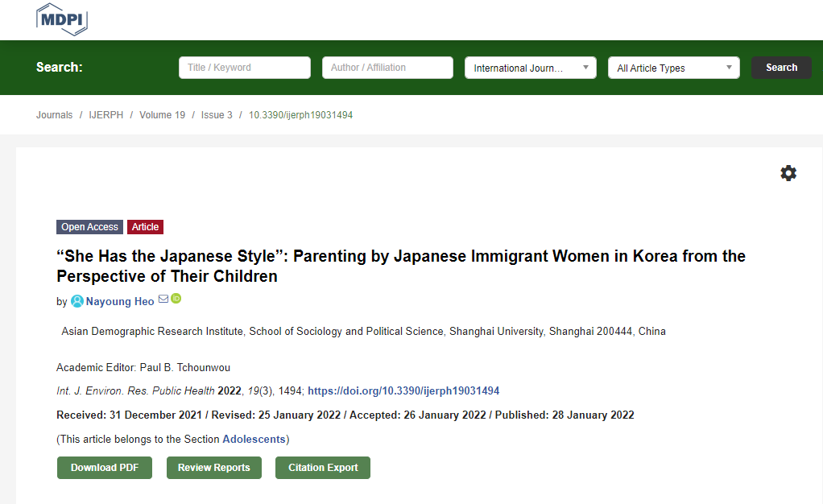
Task: Open IJERPH breadcrumb link
Action: (x=105, y=115)
